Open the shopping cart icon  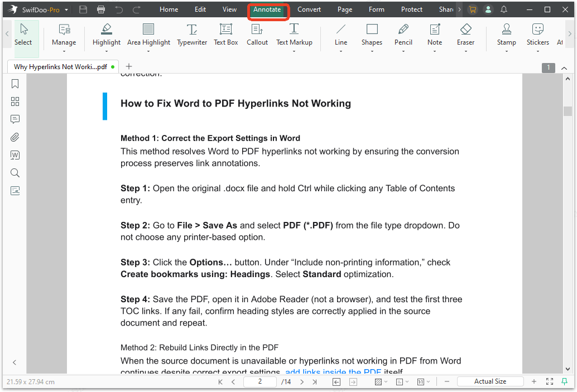coord(473,9)
